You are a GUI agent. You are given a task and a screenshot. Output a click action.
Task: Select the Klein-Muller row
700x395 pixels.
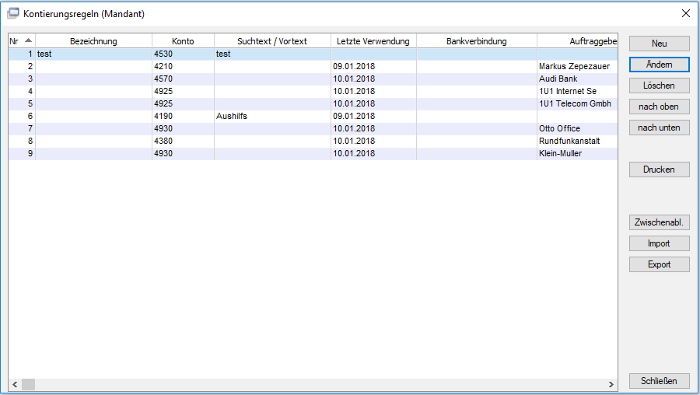(x=313, y=154)
